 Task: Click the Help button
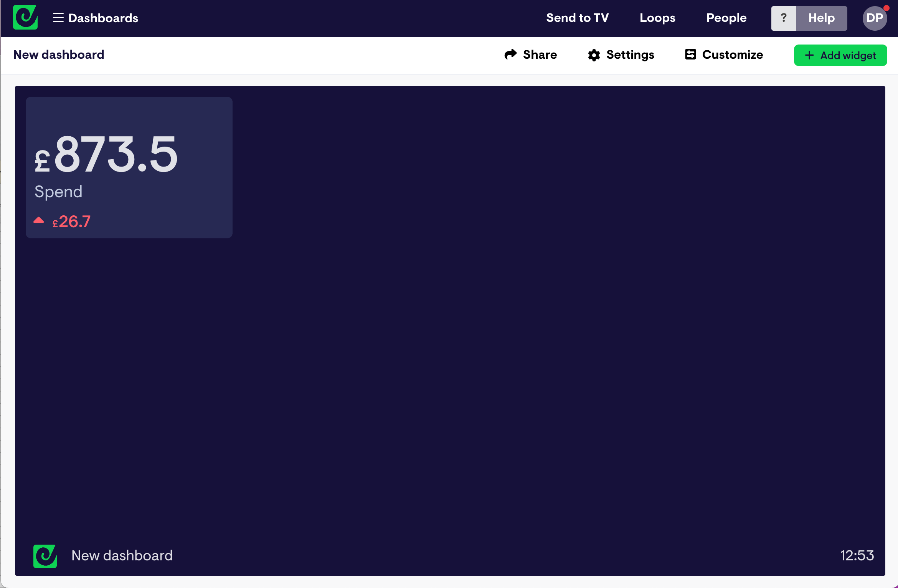tap(821, 18)
